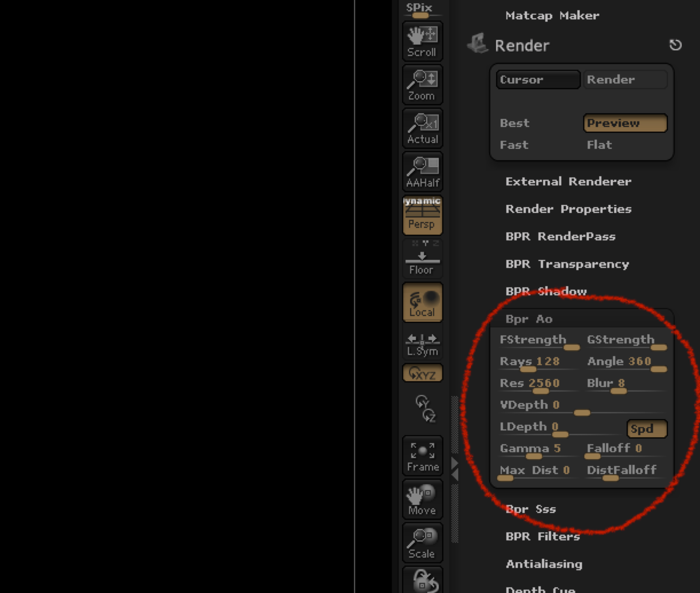Viewport: 700px width, 593px height.
Task: Click the Frame mesh icon
Action: 422,456
